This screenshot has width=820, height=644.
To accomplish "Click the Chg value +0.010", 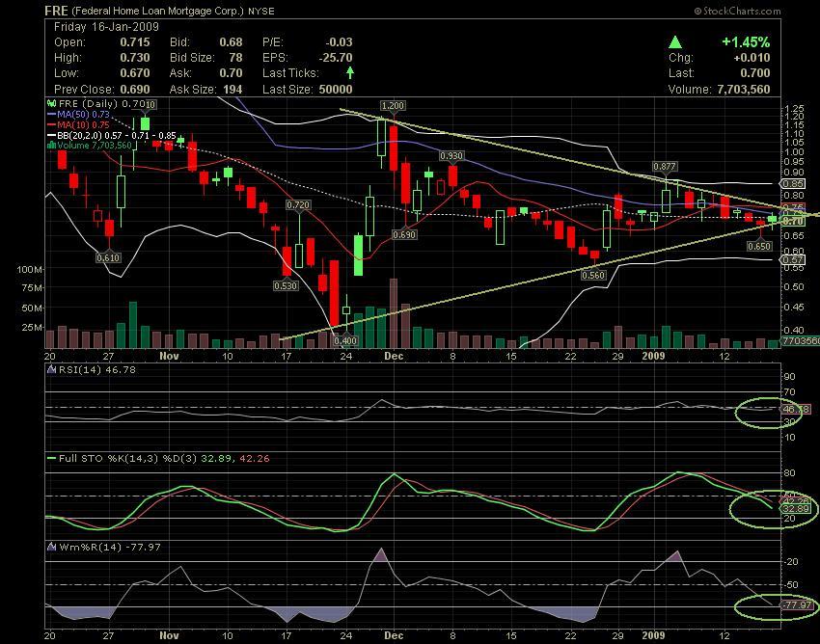I will click(752, 58).
